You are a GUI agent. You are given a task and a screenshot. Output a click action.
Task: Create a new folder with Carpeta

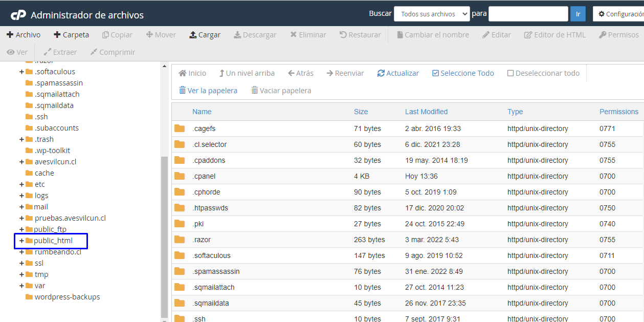pyautogui.click(x=71, y=34)
